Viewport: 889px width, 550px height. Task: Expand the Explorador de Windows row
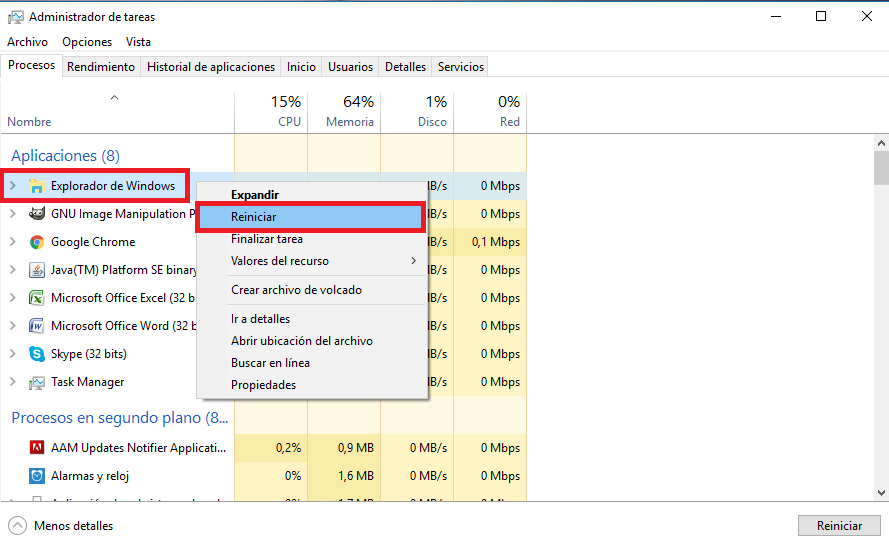pyautogui.click(x=12, y=185)
